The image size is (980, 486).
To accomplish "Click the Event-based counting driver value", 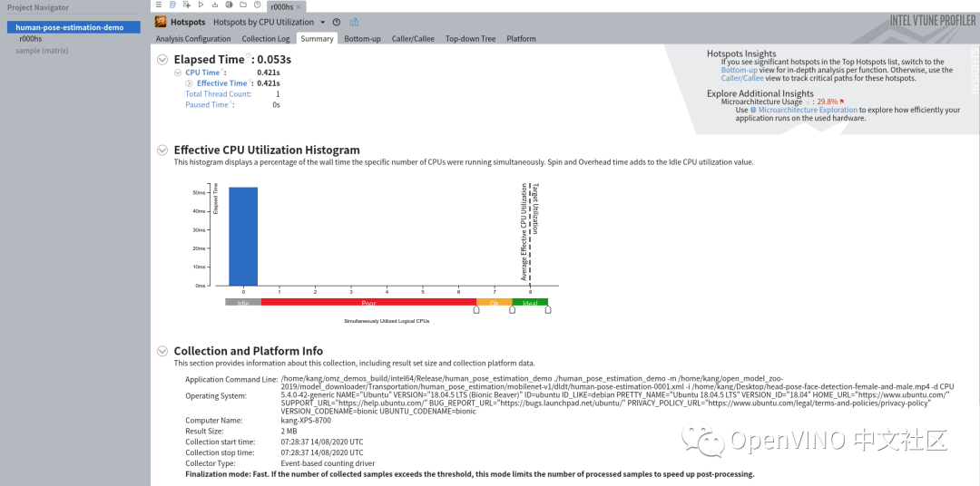I will [328, 463].
